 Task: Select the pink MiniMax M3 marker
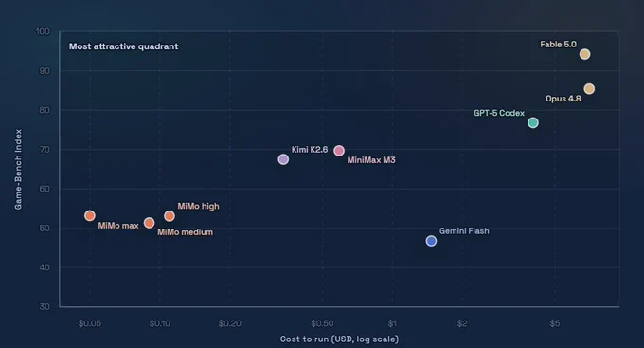coord(339,151)
